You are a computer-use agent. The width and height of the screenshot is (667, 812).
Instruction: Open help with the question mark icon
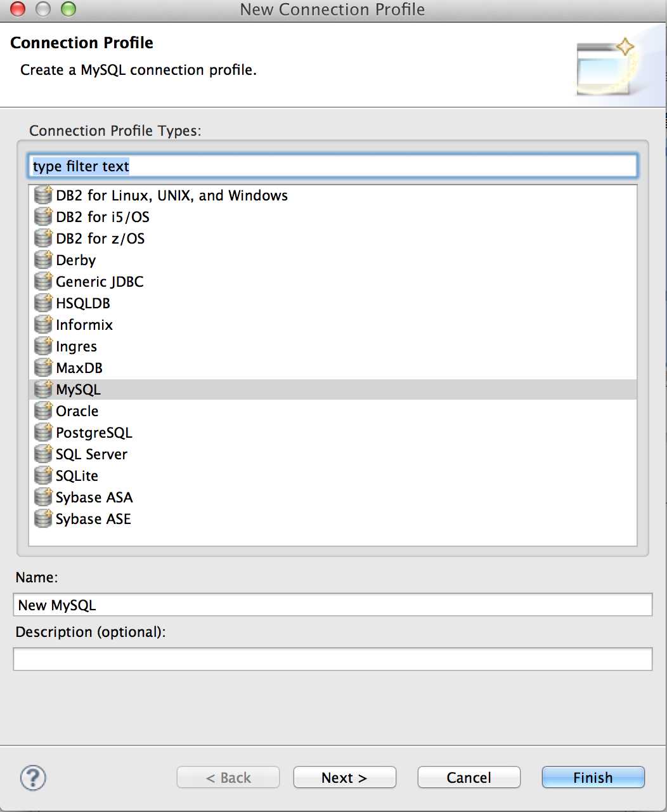(x=33, y=777)
